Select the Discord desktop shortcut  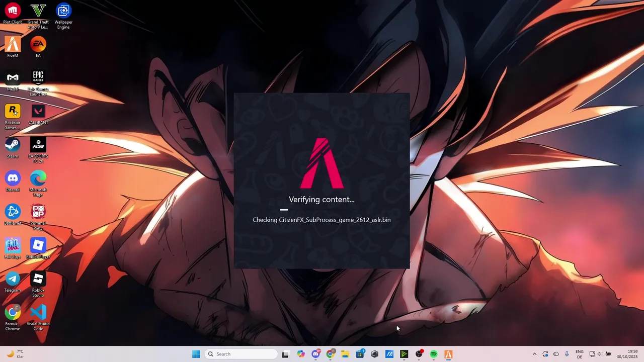click(x=13, y=182)
